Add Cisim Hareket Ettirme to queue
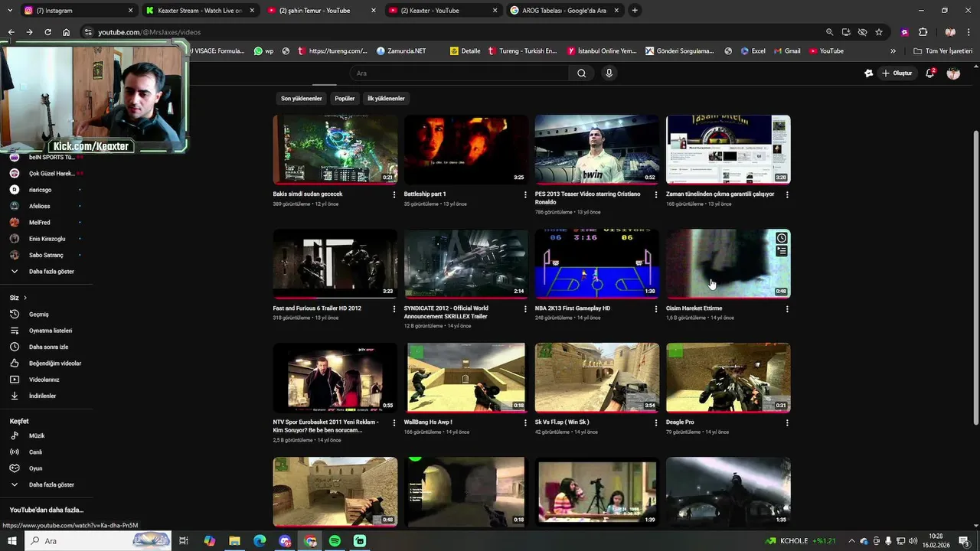 coord(781,251)
